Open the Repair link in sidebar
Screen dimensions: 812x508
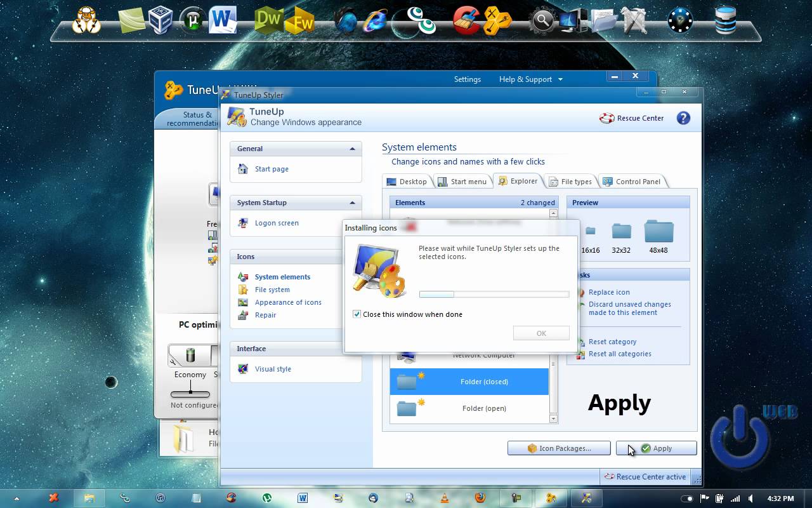(265, 315)
